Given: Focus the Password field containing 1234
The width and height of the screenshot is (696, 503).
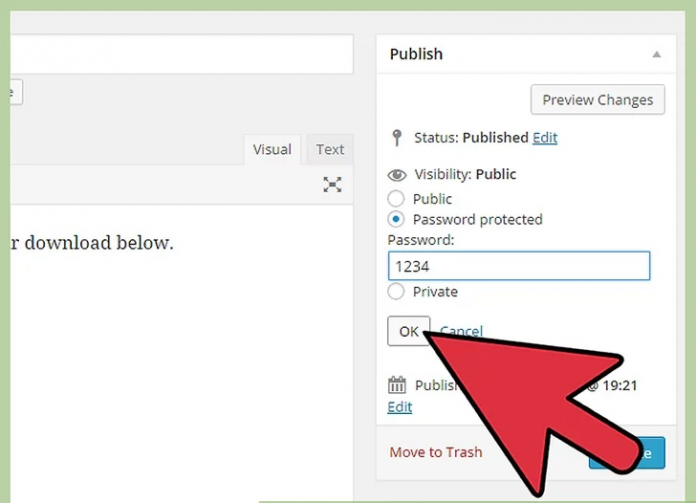Looking at the screenshot, I should pyautogui.click(x=518, y=266).
